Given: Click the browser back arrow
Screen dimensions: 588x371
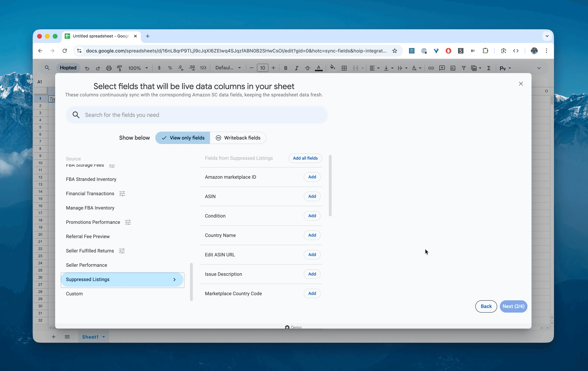Looking at the screenshot, I should pyautogui.click(x=40, y=51).
